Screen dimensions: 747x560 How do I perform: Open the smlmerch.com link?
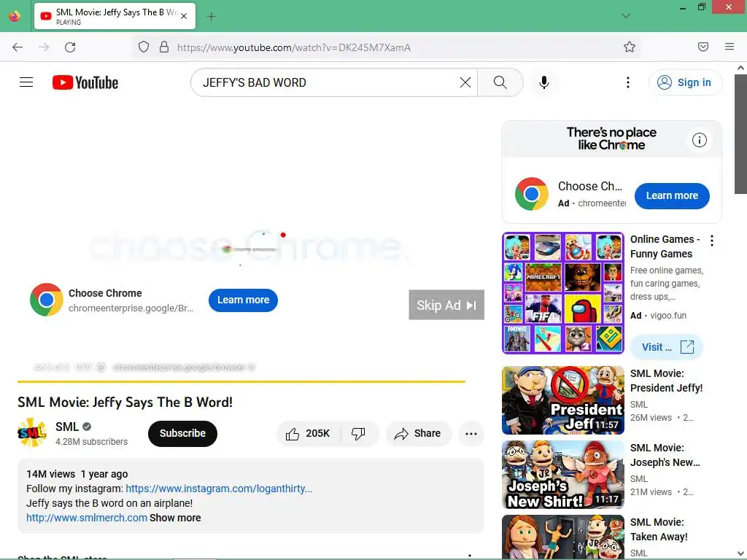coord(87,518)
